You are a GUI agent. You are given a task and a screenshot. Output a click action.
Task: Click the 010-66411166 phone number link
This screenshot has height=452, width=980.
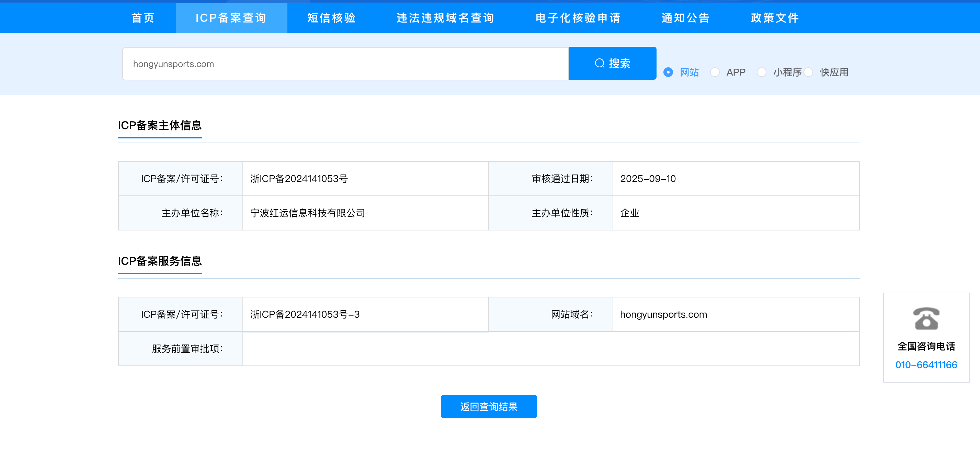[x=926, y=364]
